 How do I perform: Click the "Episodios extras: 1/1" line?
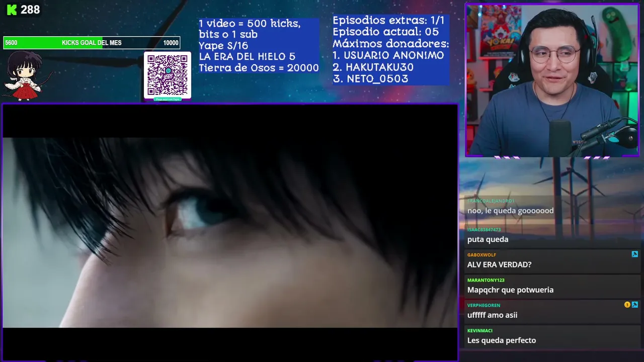tap(388, 21)
